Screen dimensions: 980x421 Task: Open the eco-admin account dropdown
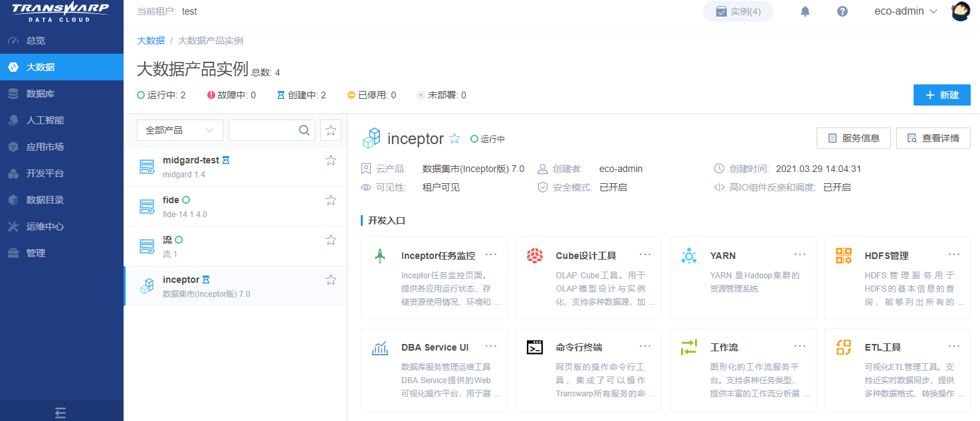tap(906, 11)
